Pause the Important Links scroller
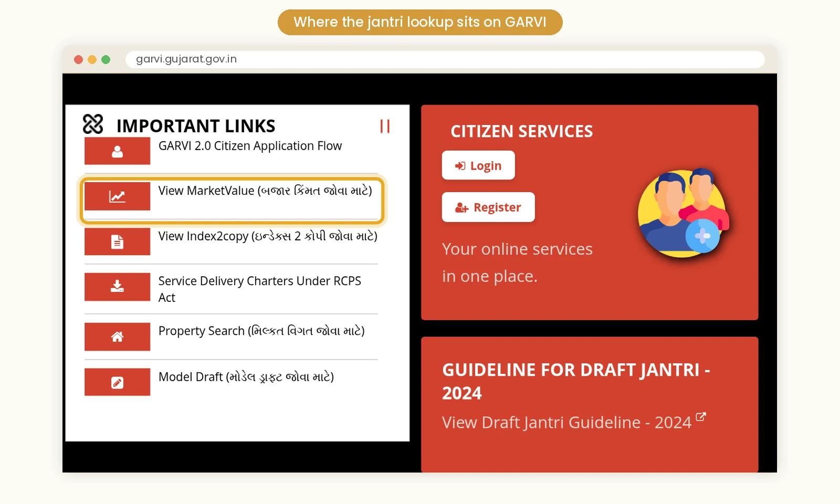The image size is (840, 504). coord(385,126)
